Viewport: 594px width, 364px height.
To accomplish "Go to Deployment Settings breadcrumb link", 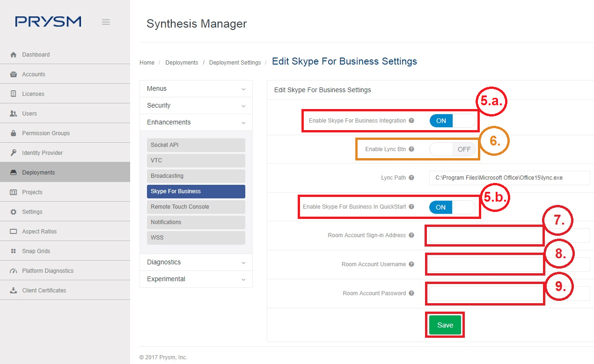I will 235,63.
